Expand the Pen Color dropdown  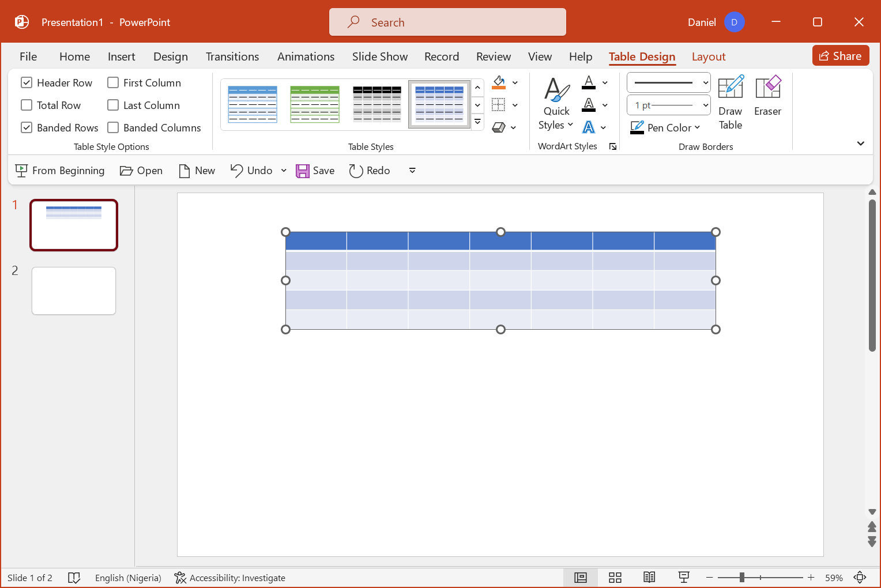coord(697,128)
